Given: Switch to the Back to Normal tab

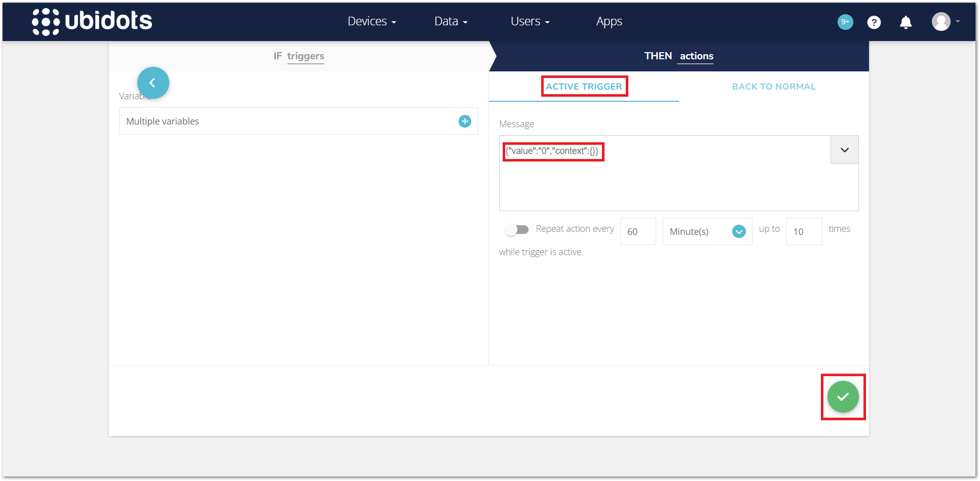Looking at the screenshot, I should [773, 87].
